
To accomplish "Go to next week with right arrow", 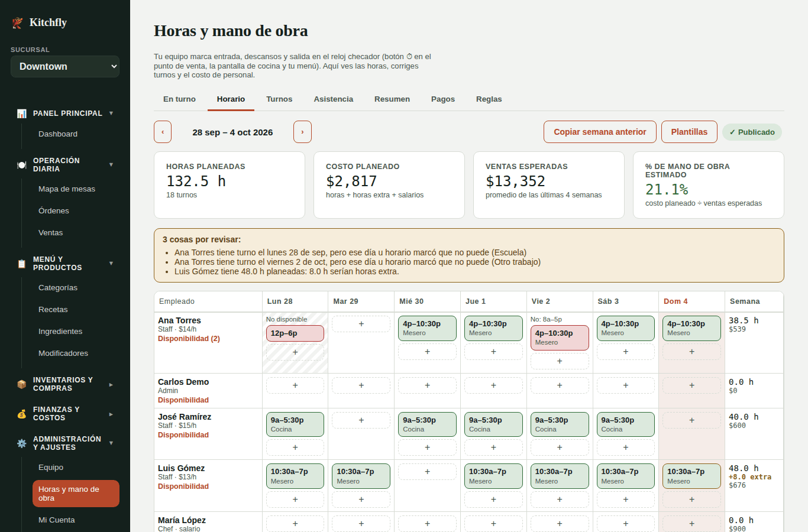I will (x=302, y=132).
